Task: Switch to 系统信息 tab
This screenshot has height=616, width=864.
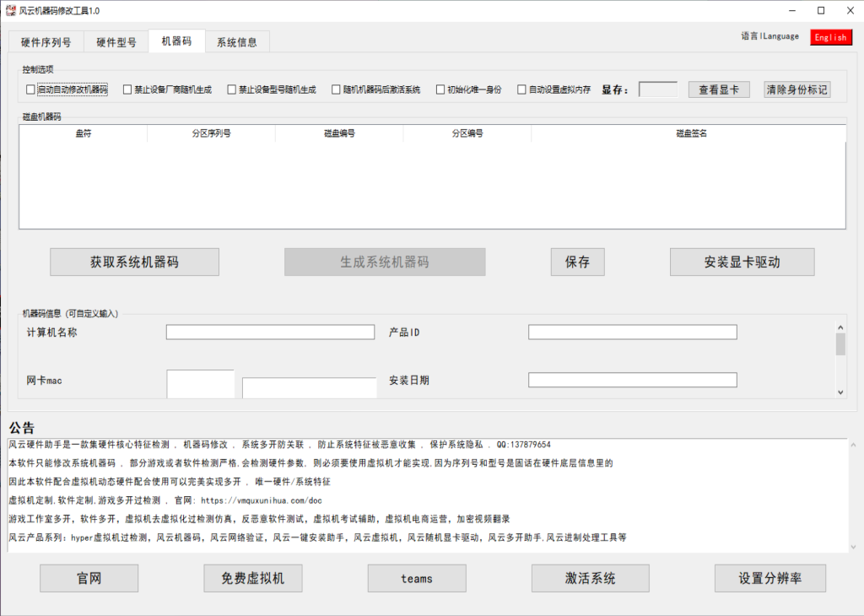Action: [x=238, y=41]
